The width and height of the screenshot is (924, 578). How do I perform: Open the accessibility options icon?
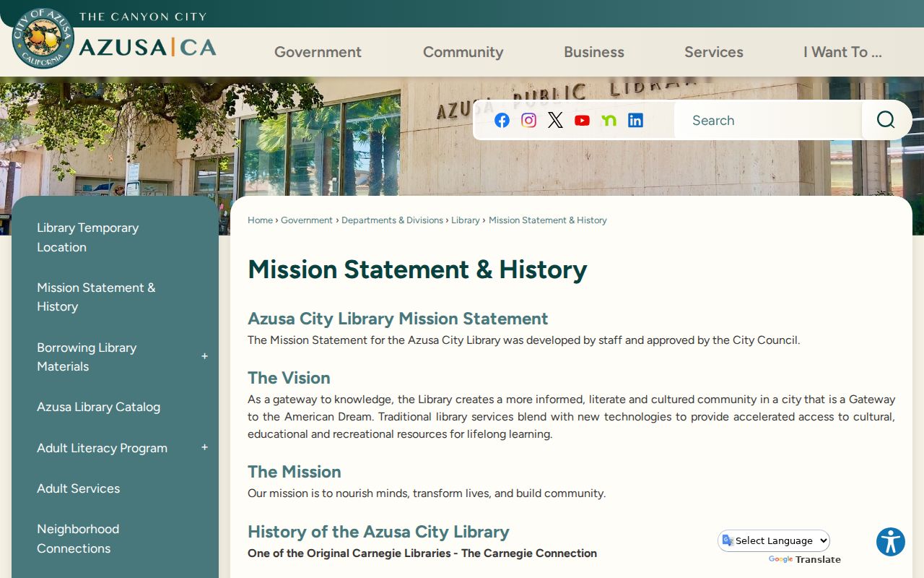pyautogui.click(x=891, y=542)
